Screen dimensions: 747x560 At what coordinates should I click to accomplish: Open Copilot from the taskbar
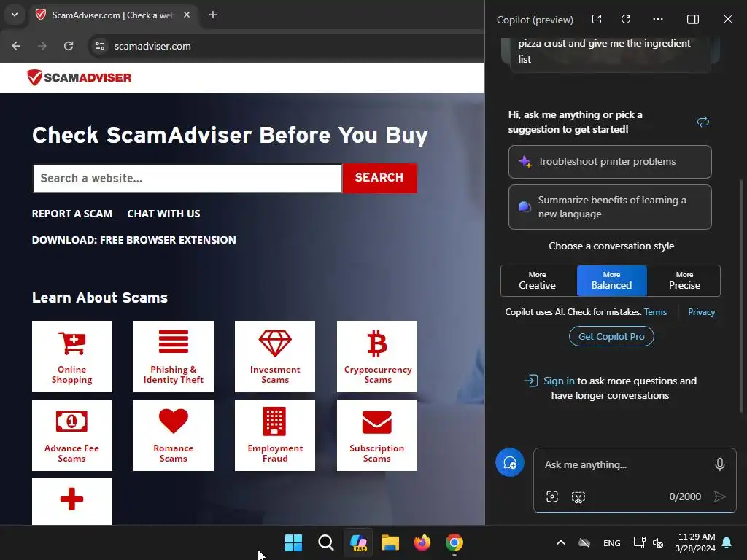click(358, 542)
